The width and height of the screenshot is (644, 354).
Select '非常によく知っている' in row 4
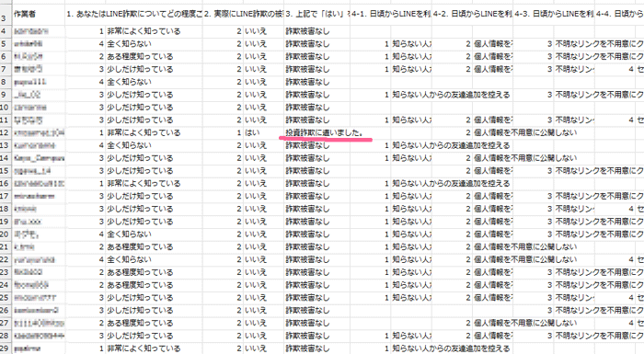pyautogui.click(x=144, y=31)
